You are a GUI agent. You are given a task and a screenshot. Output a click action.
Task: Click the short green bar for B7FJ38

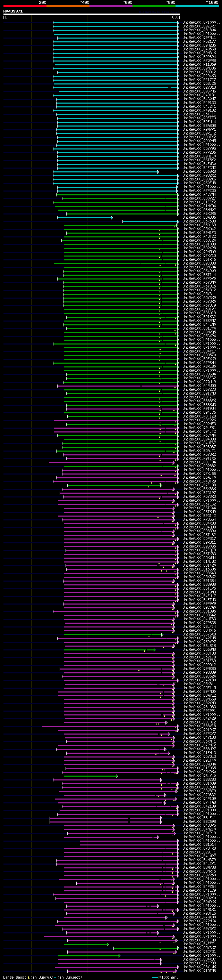[114, 485]
